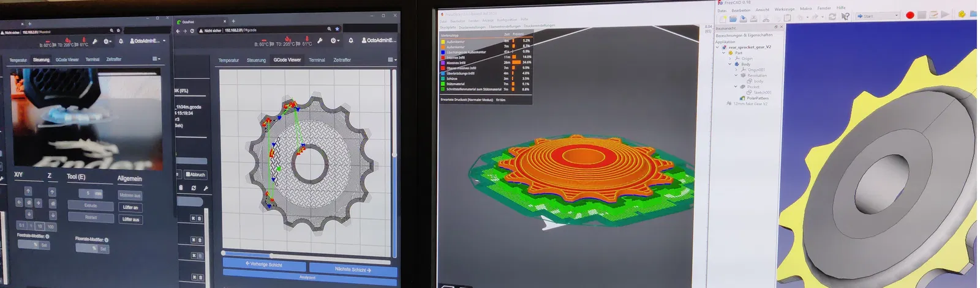This screenshot has height=288, width=980.
Task: Click the Motoren aus button
Action: coord(130,196)
